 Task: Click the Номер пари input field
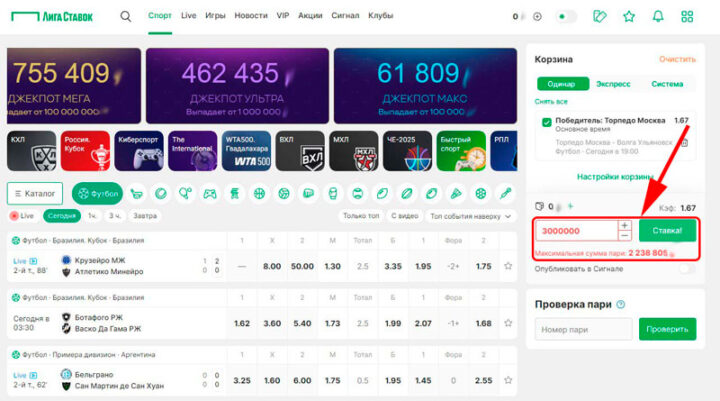[582, 329]
